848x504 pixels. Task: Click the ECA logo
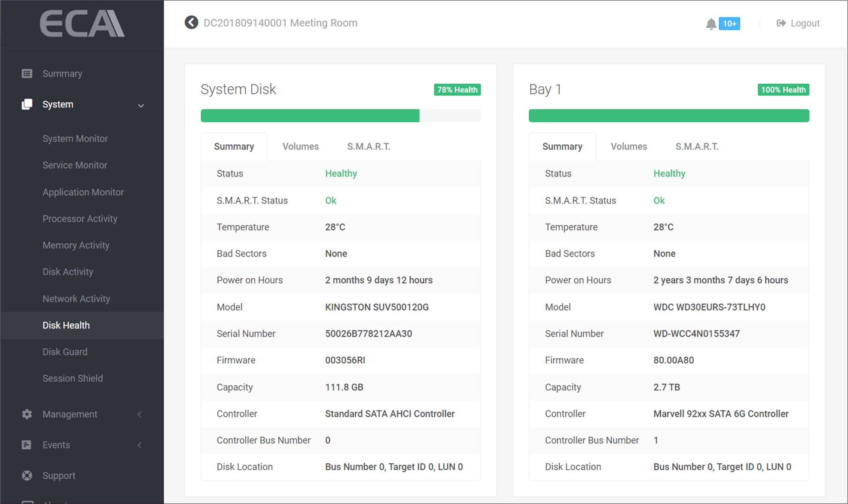[82, 24]
